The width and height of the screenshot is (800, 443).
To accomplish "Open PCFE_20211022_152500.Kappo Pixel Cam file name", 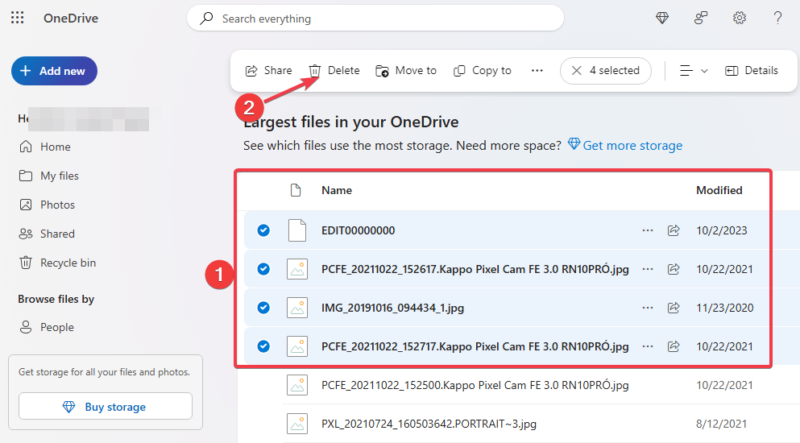I will tap(475, 385).
